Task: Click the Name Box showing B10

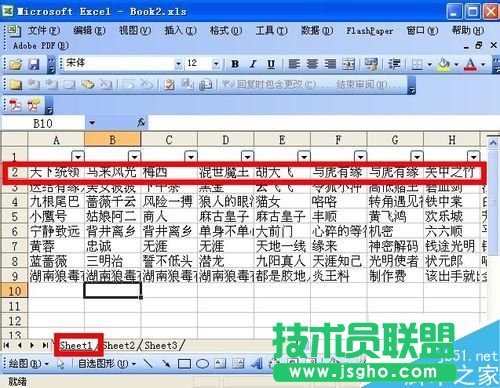Action: [43, 123]
